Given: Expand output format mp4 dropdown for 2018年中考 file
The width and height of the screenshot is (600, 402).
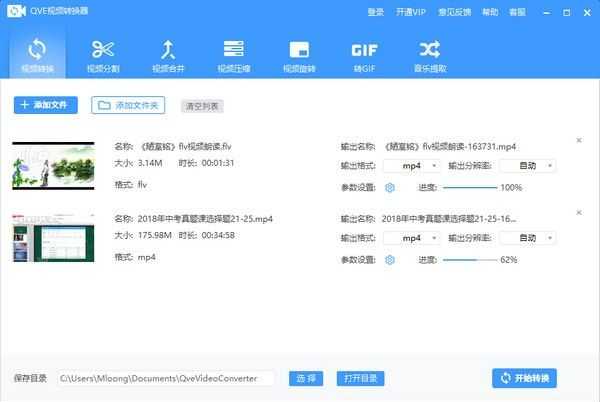Looking at the screenshot, I should point(411,238).
